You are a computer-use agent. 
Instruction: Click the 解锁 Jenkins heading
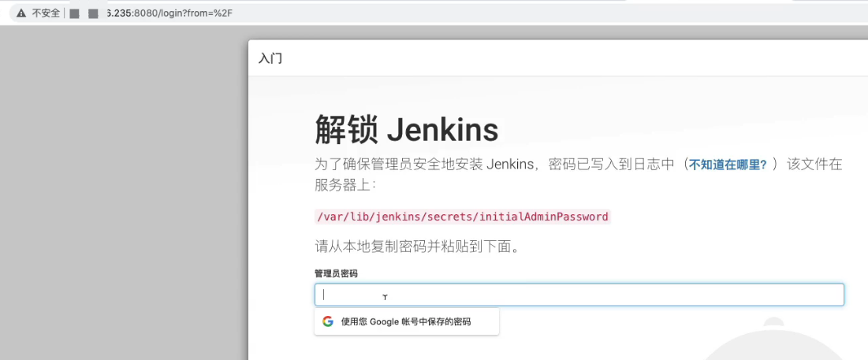(x=406, y=131)
